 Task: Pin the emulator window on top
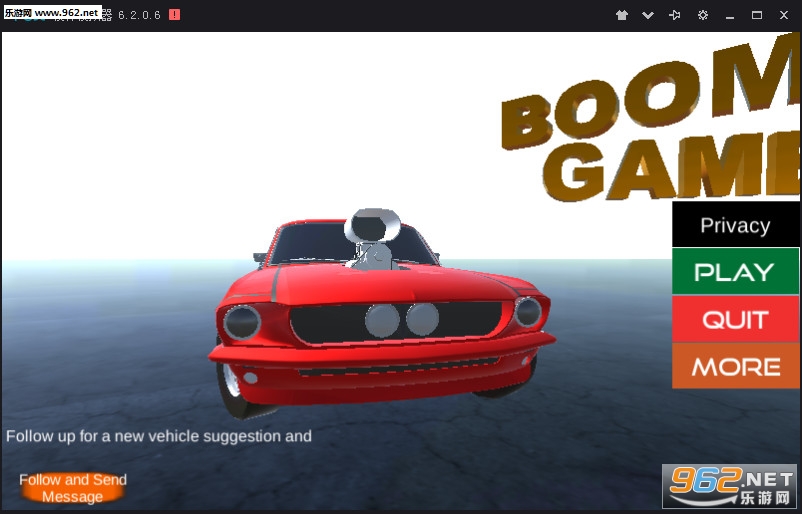click(675, 15)
